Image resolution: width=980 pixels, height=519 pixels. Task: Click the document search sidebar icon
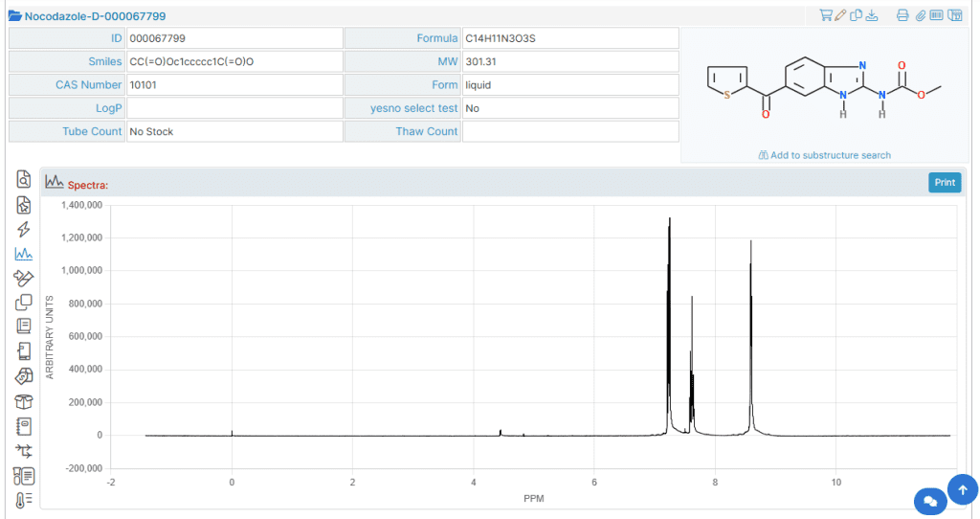24,179
